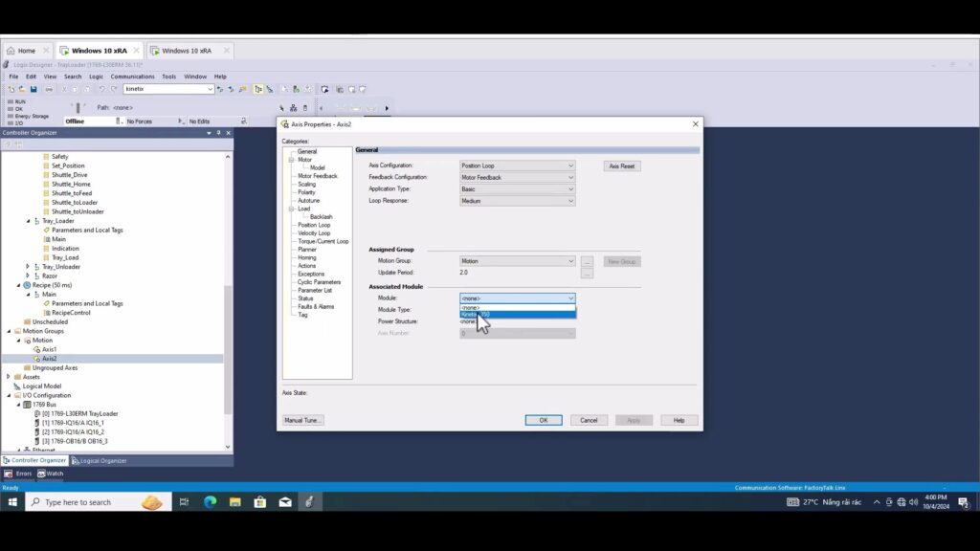Click the Print icon in toolbar
Screen dimensions: 980x551
(49, 89)
